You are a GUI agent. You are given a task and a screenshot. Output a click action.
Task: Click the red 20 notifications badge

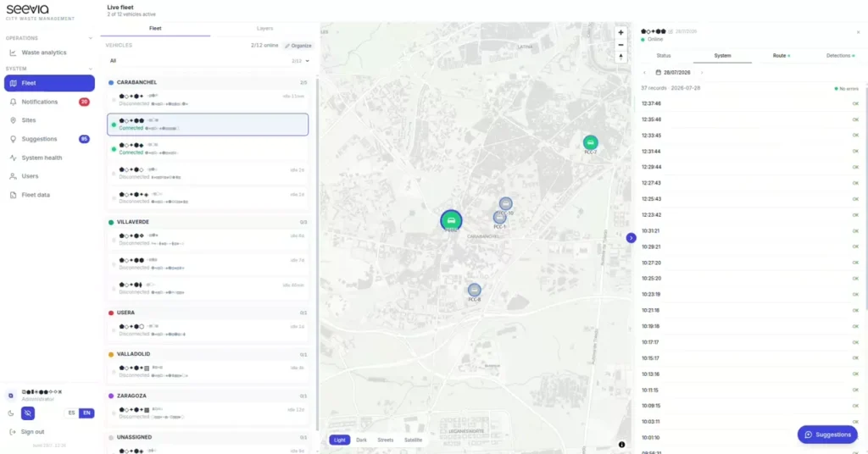click(x=84, y=102)
